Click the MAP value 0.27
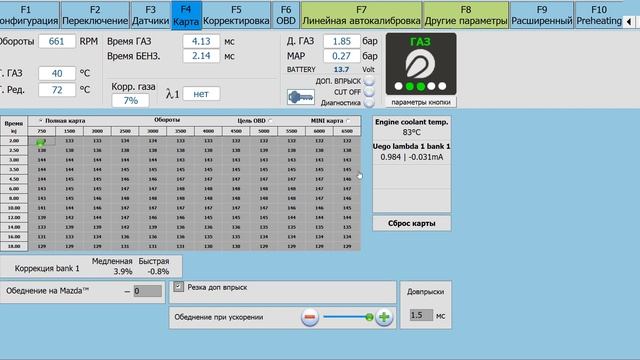The width and height of the screenshot is (640, 360). 342,56
